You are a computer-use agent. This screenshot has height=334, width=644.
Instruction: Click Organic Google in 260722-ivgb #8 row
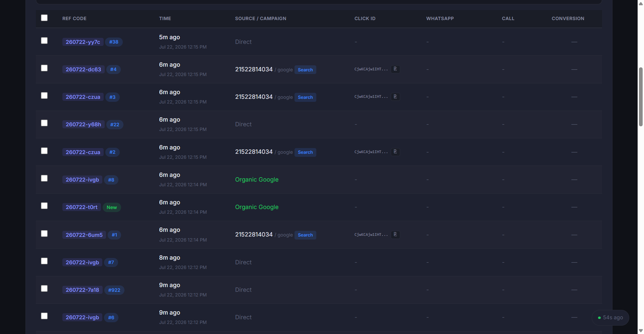257,180
